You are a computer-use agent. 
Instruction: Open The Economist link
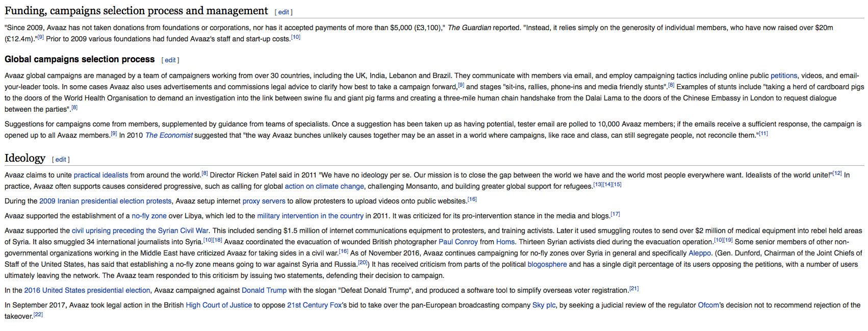pos(169,135)
